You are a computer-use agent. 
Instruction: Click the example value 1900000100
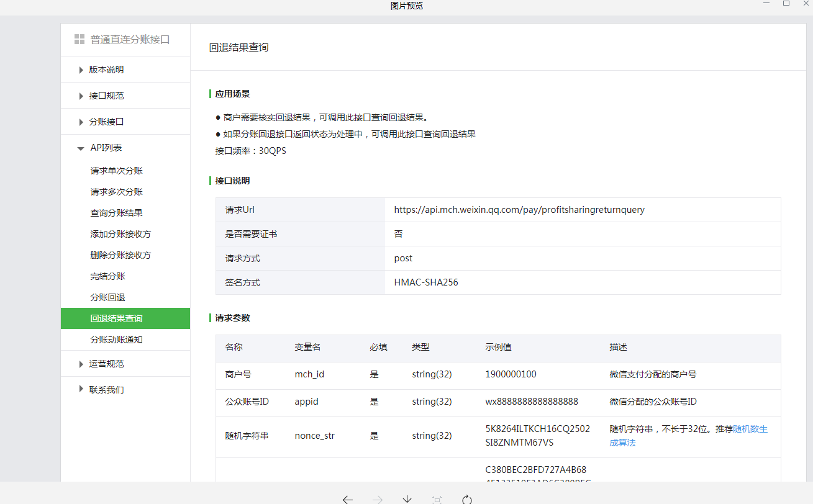511,375
